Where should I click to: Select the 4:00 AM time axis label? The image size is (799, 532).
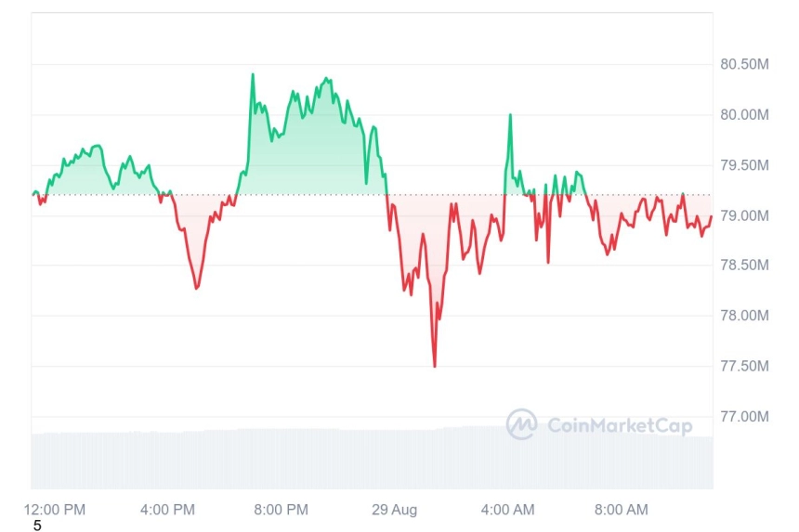tap(508, 509)
